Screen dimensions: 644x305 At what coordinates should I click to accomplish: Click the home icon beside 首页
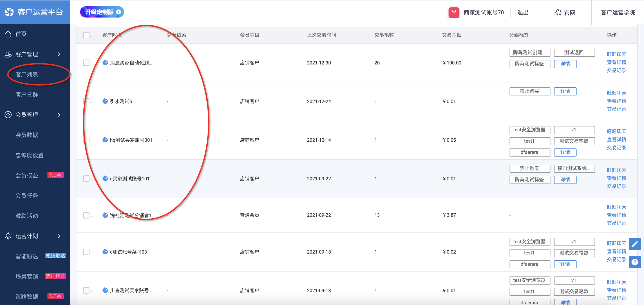click(8, 34)
